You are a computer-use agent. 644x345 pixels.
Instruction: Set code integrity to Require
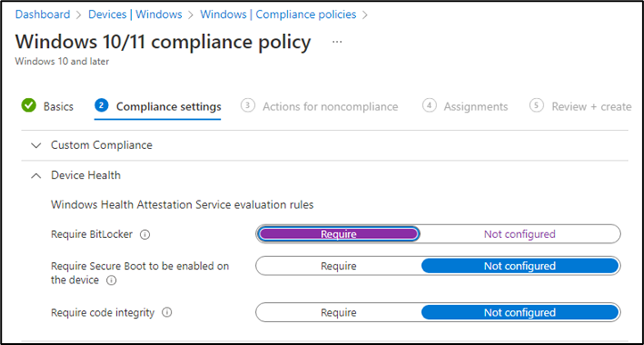tap(338, 313)
